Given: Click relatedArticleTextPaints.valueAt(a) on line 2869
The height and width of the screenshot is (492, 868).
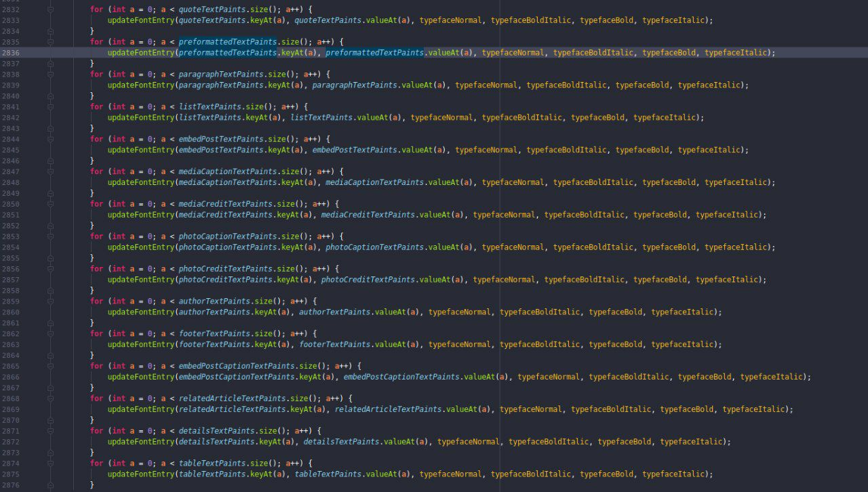Looking at the screenshot, I should click(412, 409).
